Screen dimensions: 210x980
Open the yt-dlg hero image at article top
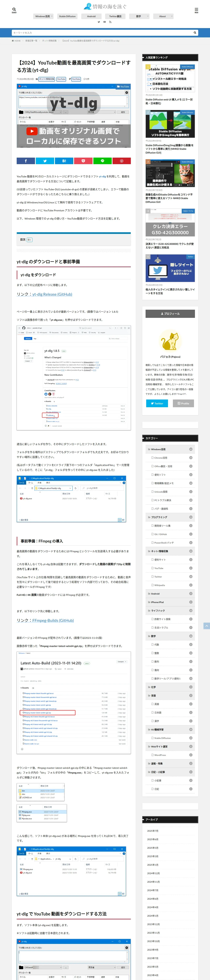74,116
